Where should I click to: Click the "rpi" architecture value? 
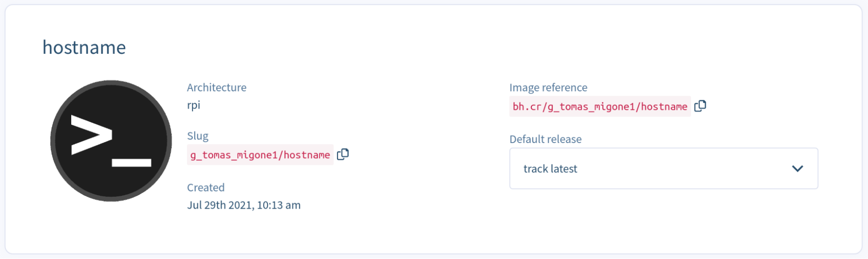194,105
